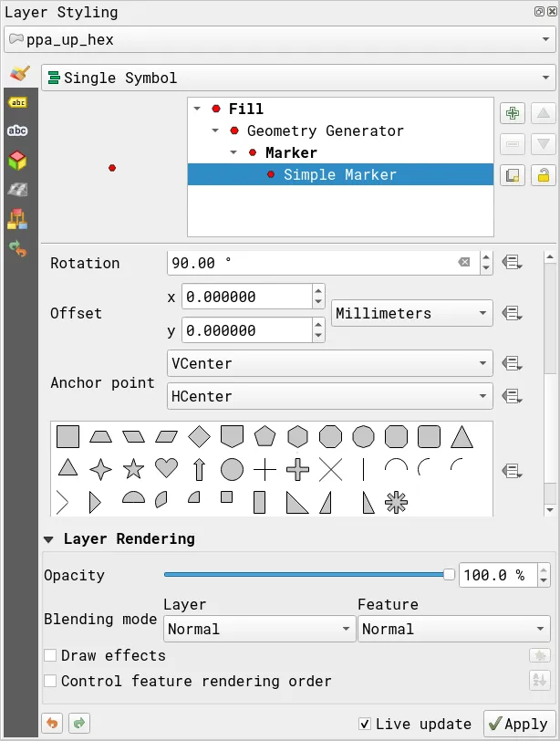Adjust the Opacity slider handle
Viewport: 560px width, 741px height.
[x=449, y=574]
